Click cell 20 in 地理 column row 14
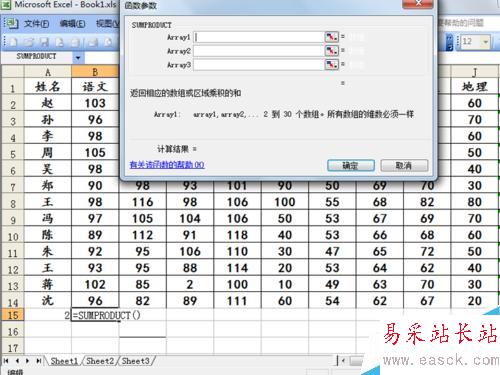500x375 pixels. point(474,301)
